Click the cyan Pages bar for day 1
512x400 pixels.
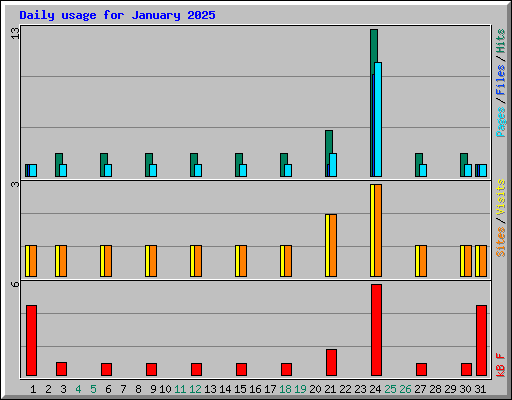[x=33, y=170]
